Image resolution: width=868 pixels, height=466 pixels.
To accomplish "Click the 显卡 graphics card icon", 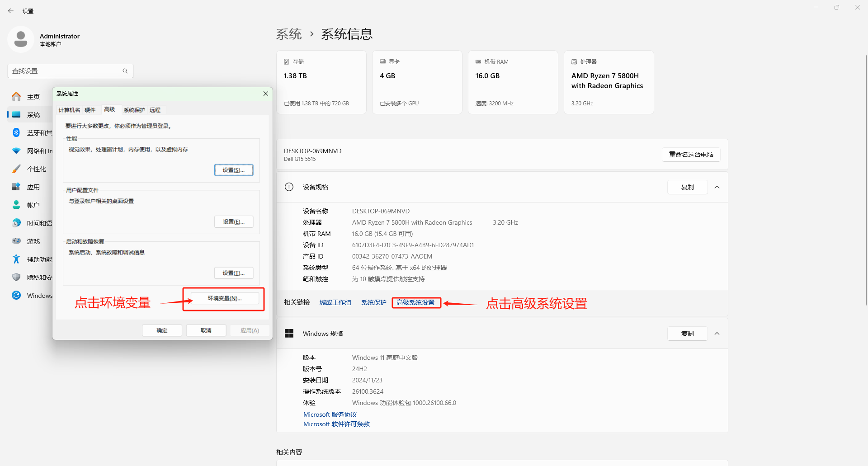I will tap(382, 61).
